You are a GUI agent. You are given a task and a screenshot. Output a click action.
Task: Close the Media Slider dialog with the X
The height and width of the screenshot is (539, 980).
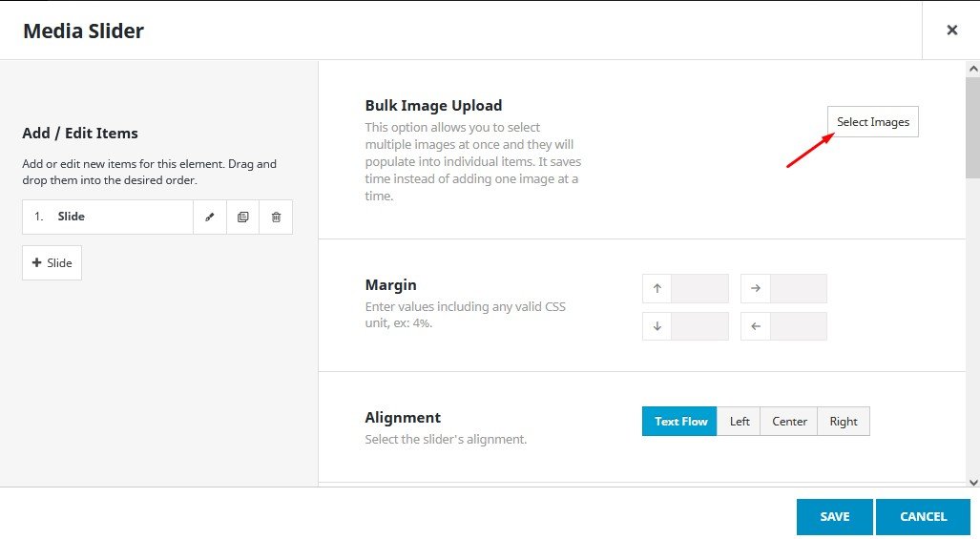pos(950,31)
